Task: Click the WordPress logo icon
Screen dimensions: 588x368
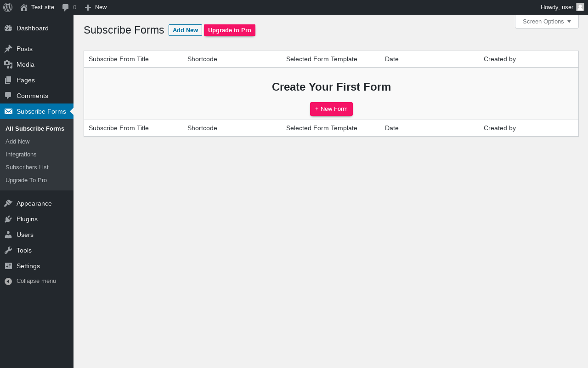Action: point(8,7)
